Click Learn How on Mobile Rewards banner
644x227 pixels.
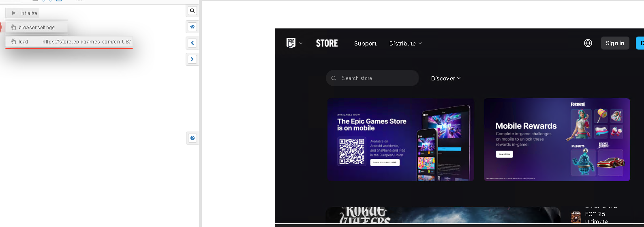click(504, 154)
